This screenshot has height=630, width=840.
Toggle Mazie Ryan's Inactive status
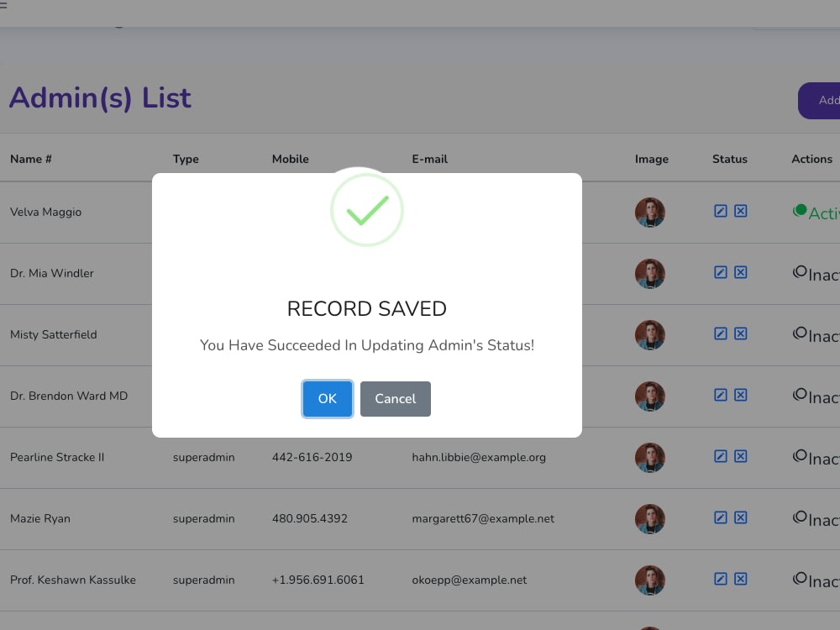point(816,519)
